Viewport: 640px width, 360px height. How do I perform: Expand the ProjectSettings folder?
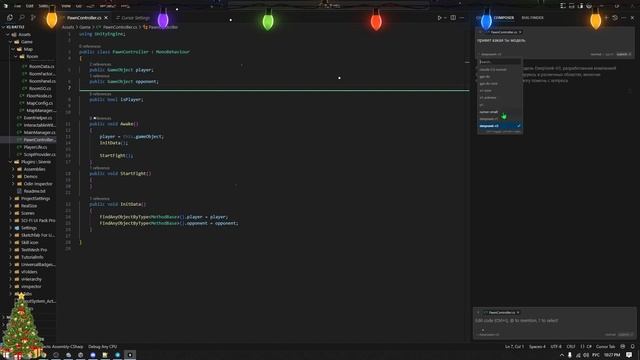tap(35, 198)
